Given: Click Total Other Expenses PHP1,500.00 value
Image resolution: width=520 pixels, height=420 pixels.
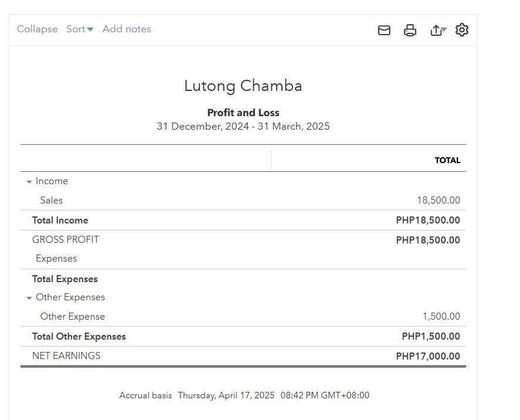Looking at the screenshot, I should [x=431, y=337].
